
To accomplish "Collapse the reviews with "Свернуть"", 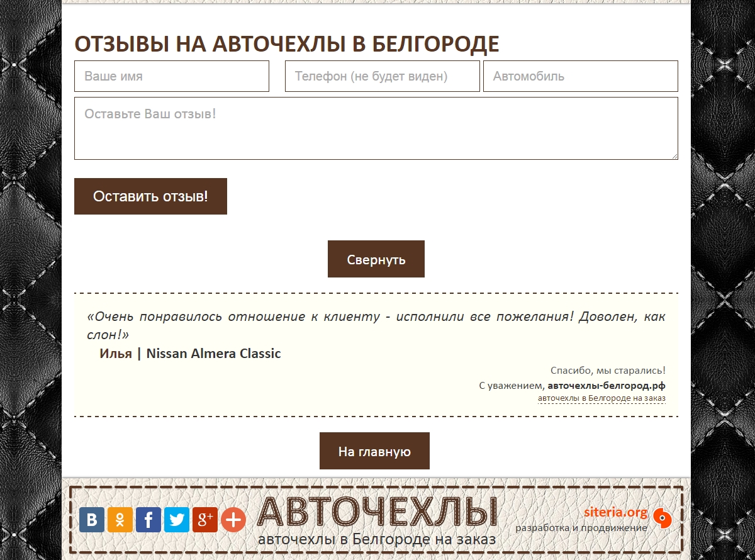I will (376, 259).
